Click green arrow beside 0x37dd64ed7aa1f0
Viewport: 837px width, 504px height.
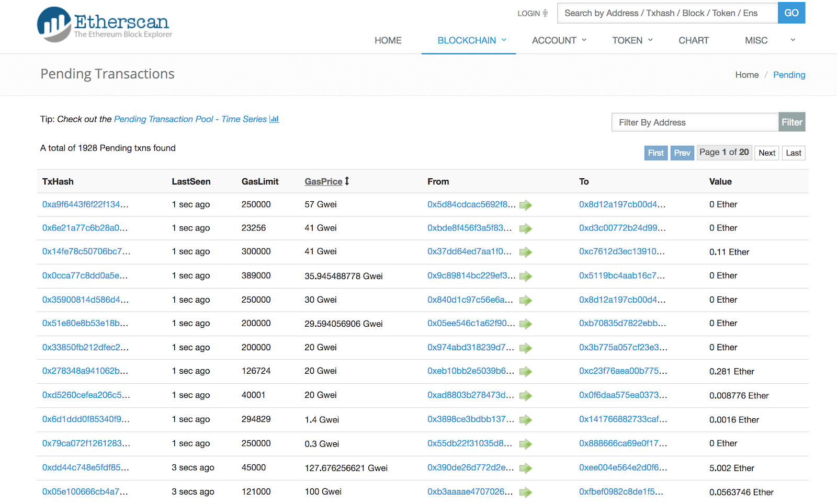[x=526, y=252]
